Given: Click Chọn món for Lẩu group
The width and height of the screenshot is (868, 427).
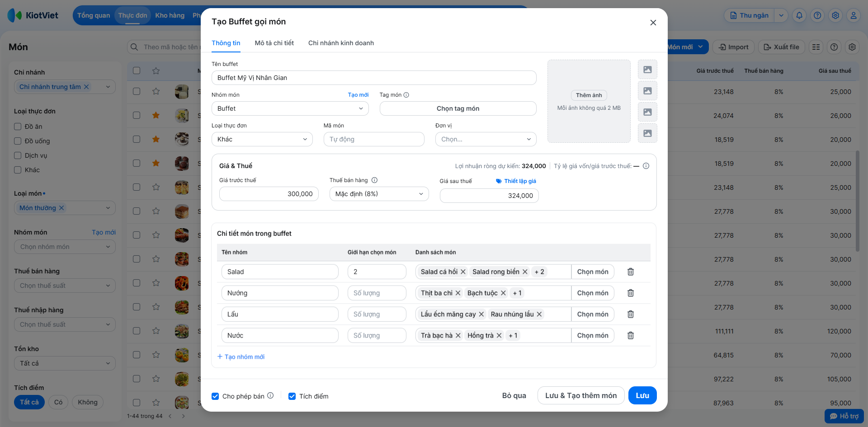Looking at the screenshot, I should (x=592, y=314).
